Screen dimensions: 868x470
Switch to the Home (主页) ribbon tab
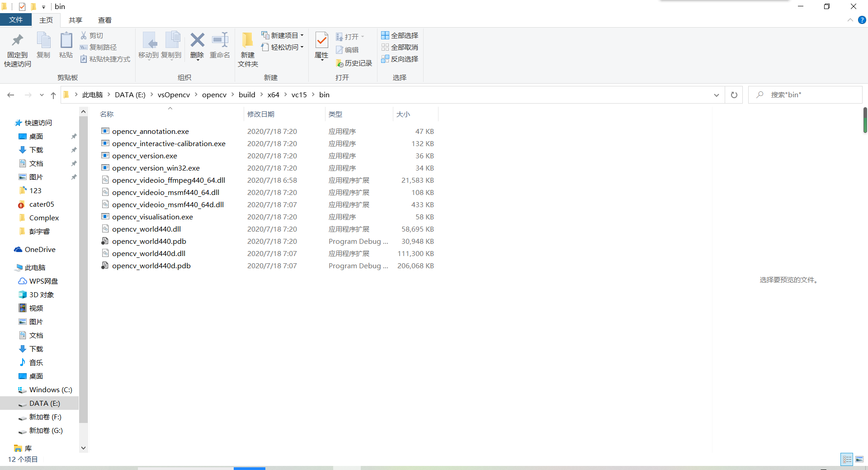[x=46, y=20]
